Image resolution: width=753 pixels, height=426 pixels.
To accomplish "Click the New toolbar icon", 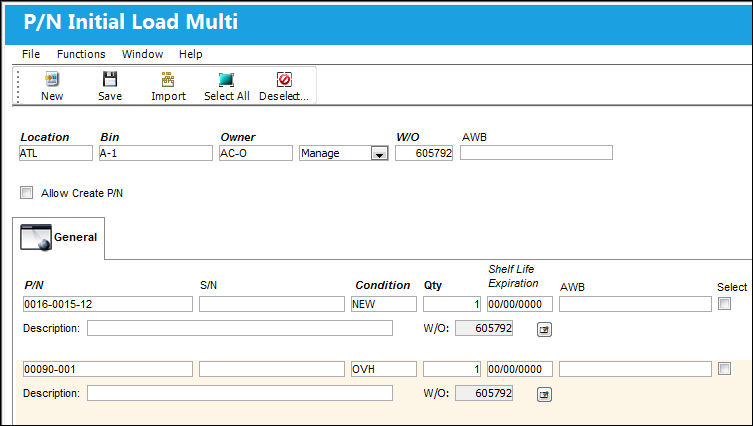I will pyautogui.click(x=52, y=79).
